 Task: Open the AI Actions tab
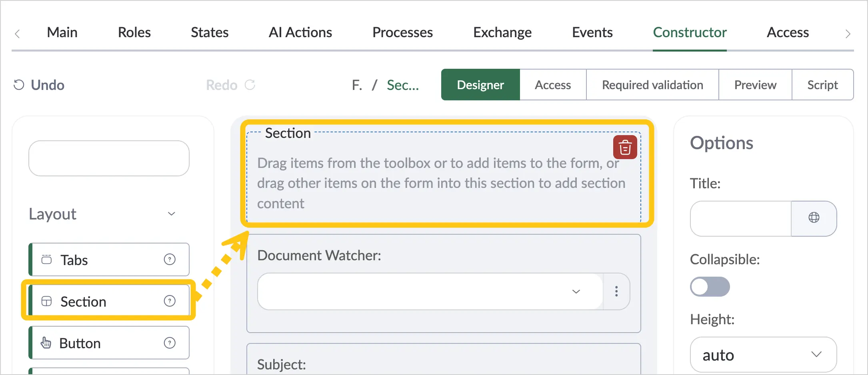click(300, 32)
